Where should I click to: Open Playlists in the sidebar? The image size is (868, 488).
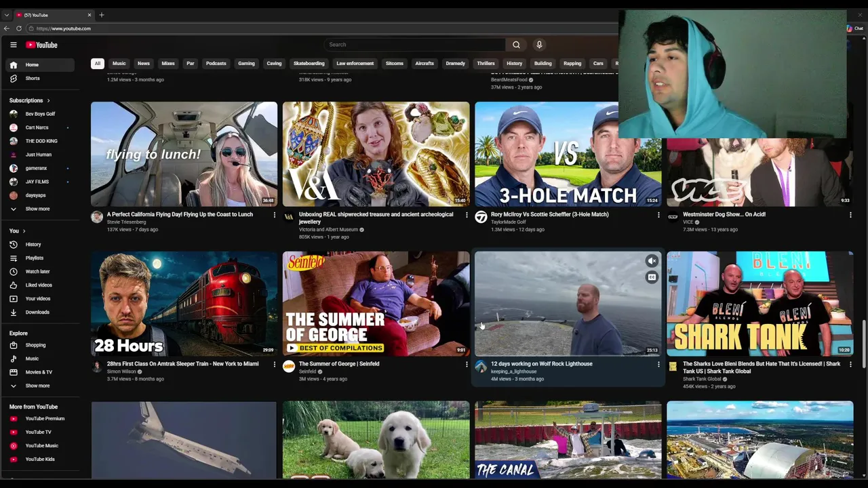(41, 258)
